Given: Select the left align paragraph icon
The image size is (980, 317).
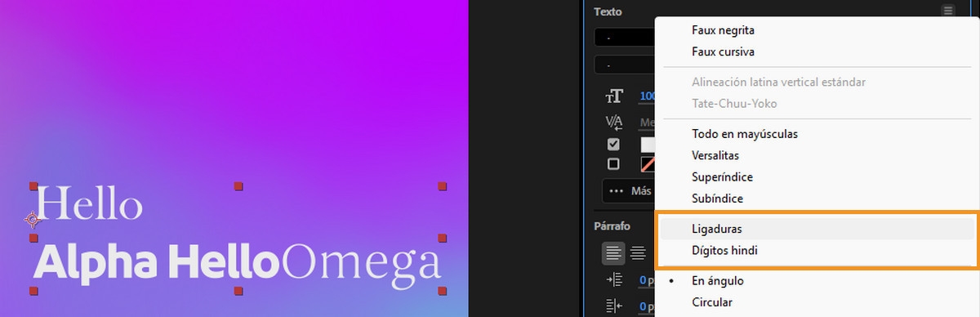Looking at the screenshot, I should (614, 253).
